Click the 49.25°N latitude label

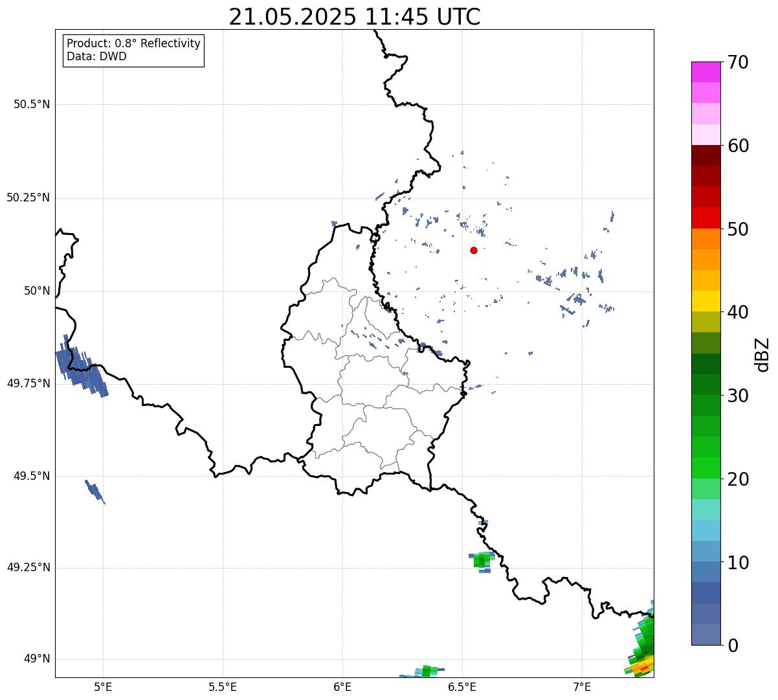[x=28, y=568]
